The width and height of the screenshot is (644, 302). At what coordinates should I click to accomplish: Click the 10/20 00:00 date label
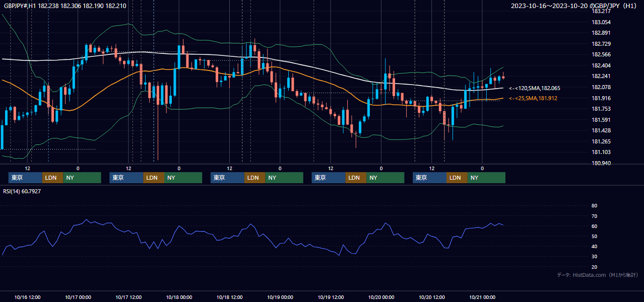(381, 297)
